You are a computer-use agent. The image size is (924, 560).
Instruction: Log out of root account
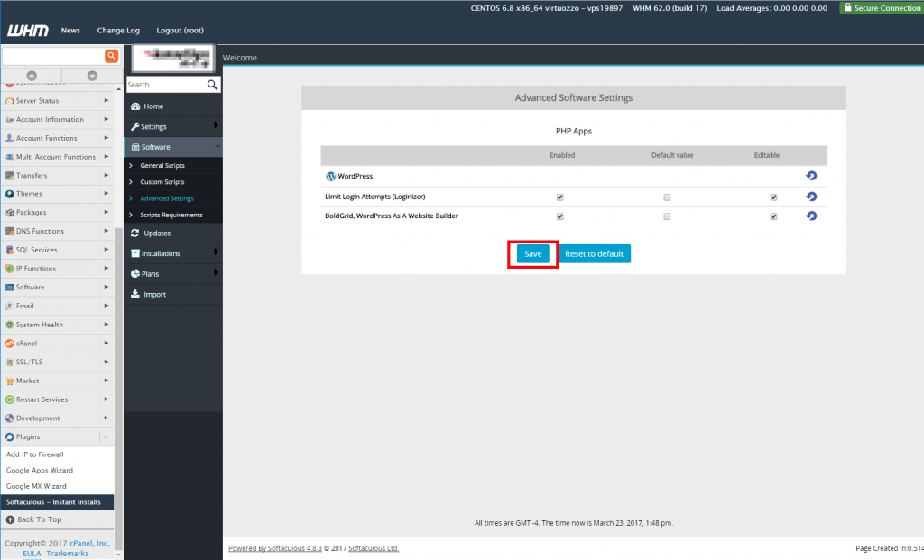coord(180,30)
